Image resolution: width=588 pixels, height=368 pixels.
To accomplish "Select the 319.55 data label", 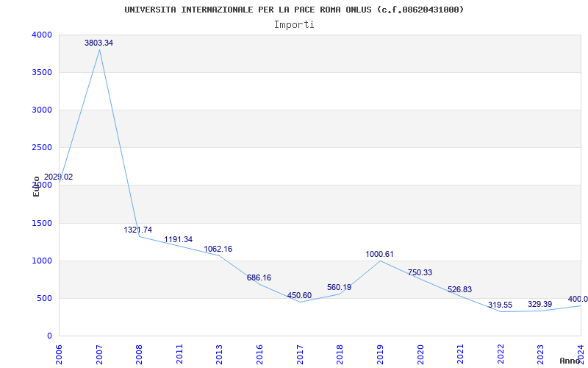I will pos(500,305).
